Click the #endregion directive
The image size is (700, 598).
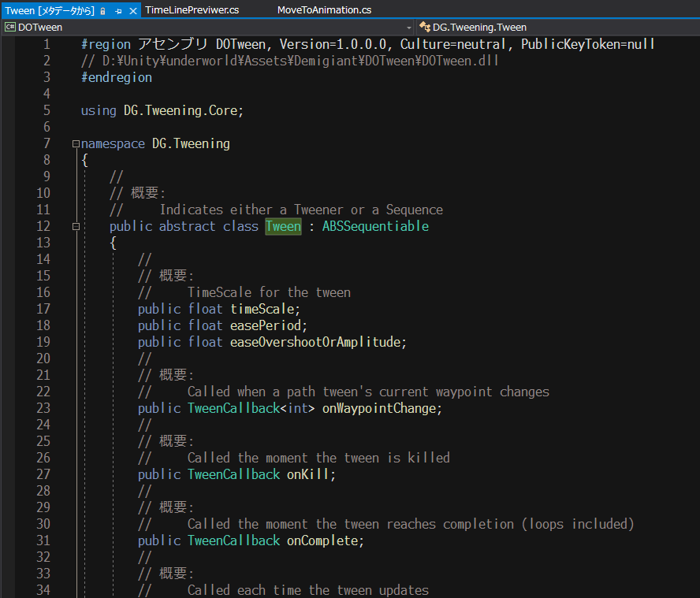116,77
